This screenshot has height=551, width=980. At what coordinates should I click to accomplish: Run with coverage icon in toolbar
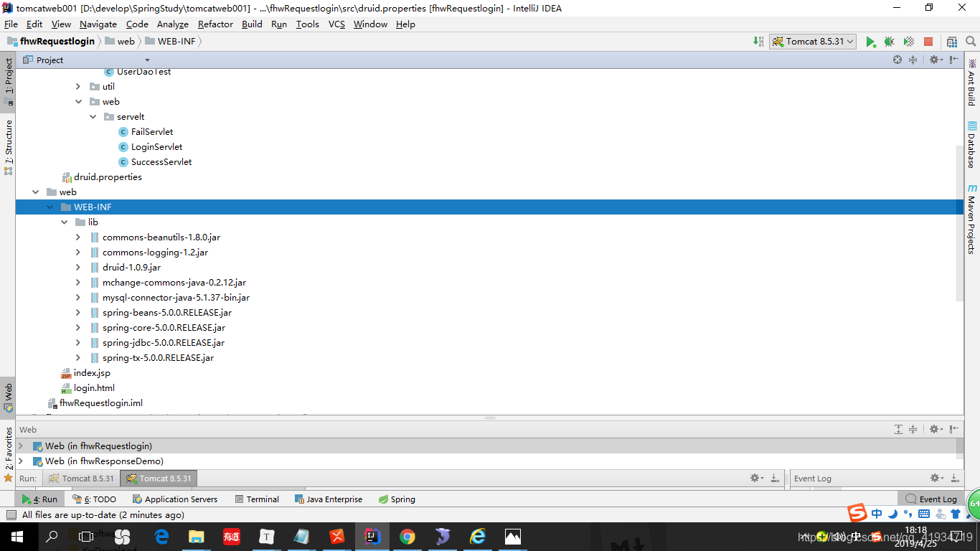908,42
